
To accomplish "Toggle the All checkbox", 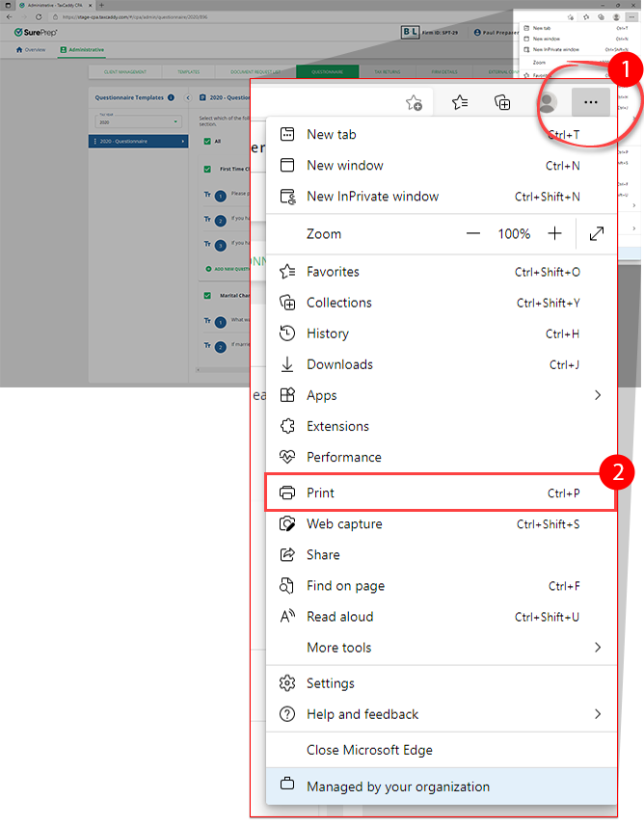I will pos(207,141).
